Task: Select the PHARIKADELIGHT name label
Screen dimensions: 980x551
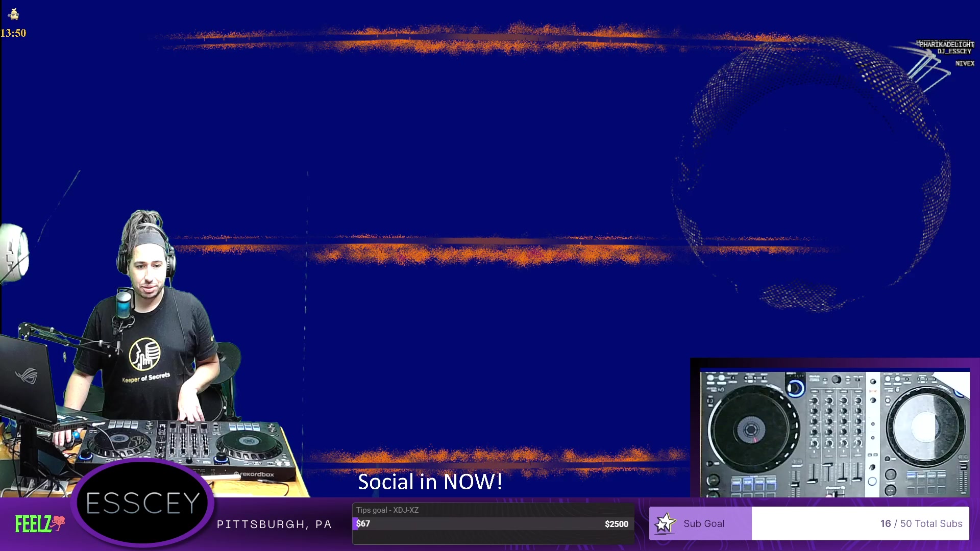Action: click(946, 44)
